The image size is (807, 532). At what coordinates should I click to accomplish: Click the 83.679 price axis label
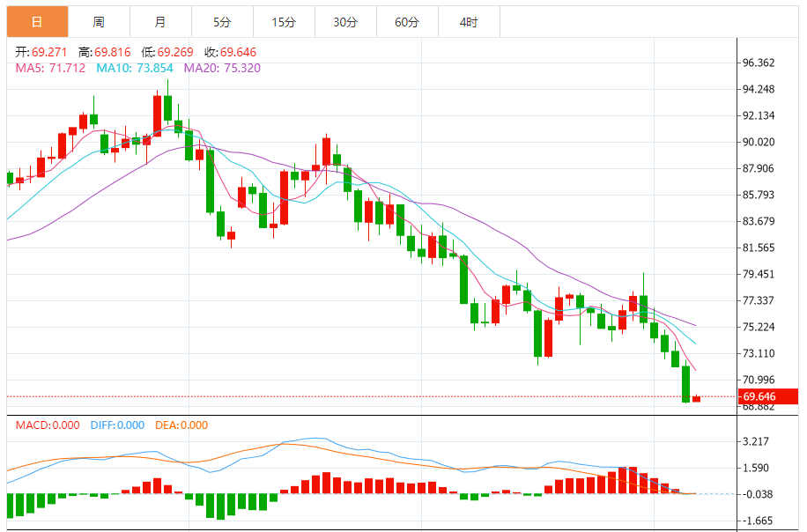pos(759,221)
